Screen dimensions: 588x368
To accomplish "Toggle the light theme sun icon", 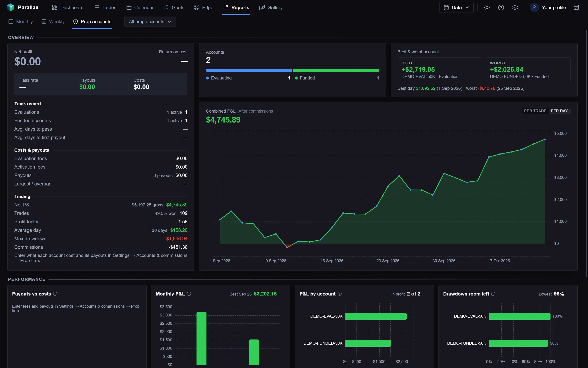I will click(x=487, y=8).
